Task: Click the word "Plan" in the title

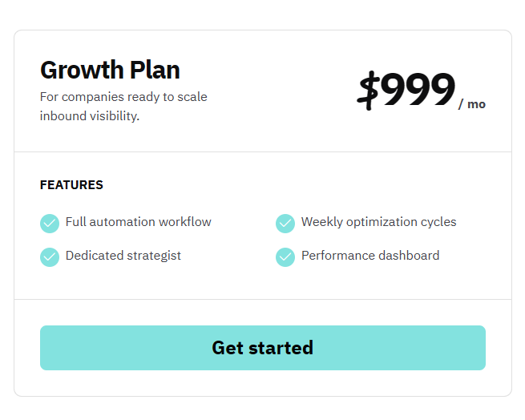Action: pos(152,70)
